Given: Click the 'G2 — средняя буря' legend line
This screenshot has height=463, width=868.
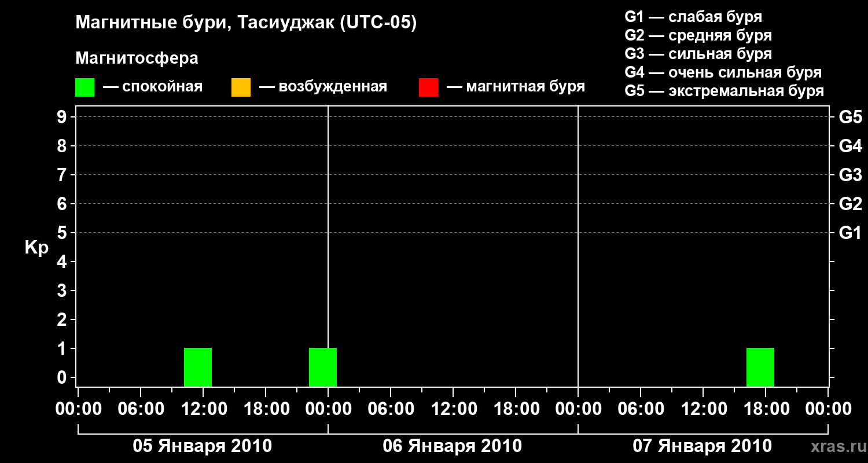Looking at the screenshot, I should point(698,35).
